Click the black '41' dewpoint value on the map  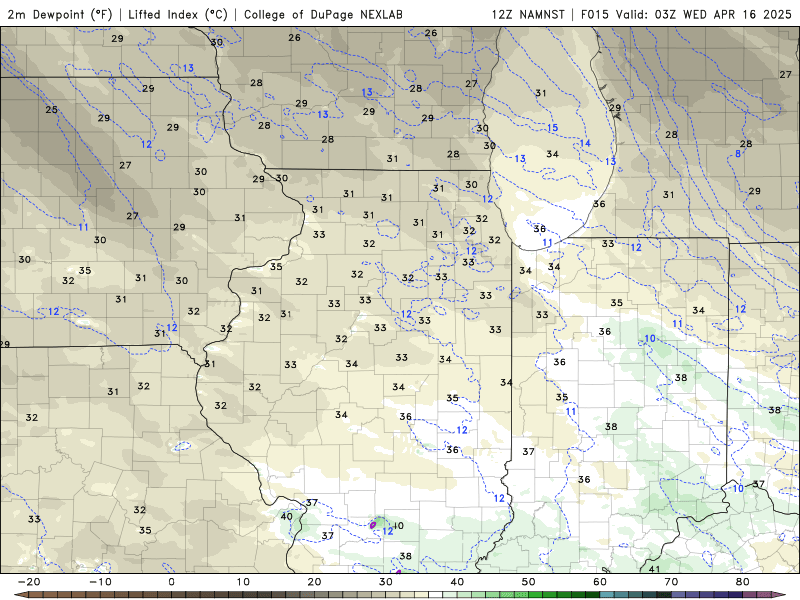[654, 569]
